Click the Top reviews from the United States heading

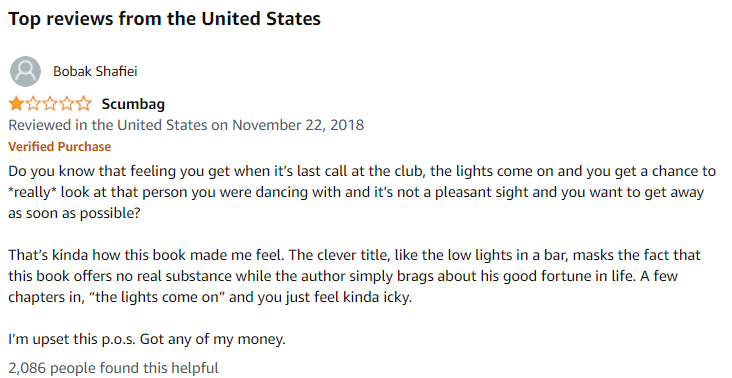[164, 19]
